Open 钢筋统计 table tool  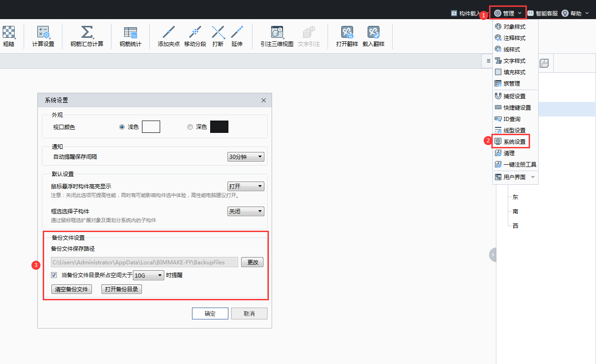[131, 36]
